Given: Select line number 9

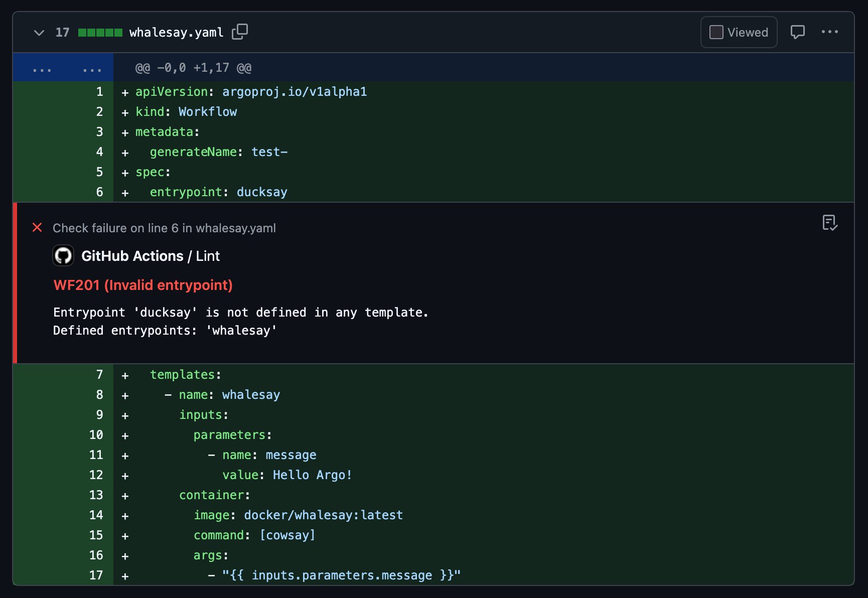Looking at the screenshot, I should click(x=99, y=415).
